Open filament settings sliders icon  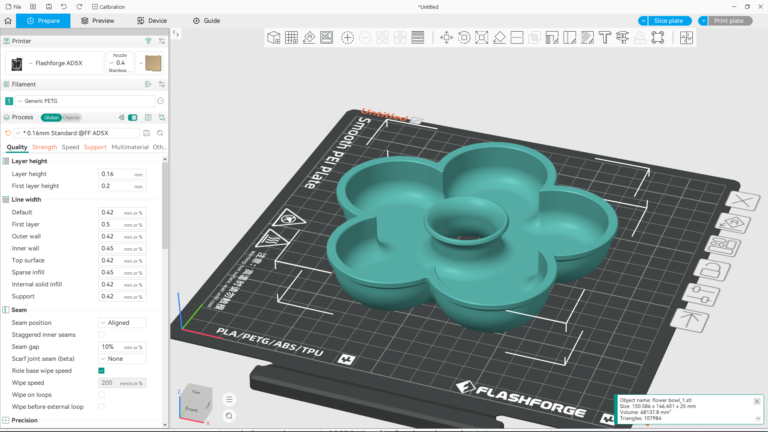162,84
